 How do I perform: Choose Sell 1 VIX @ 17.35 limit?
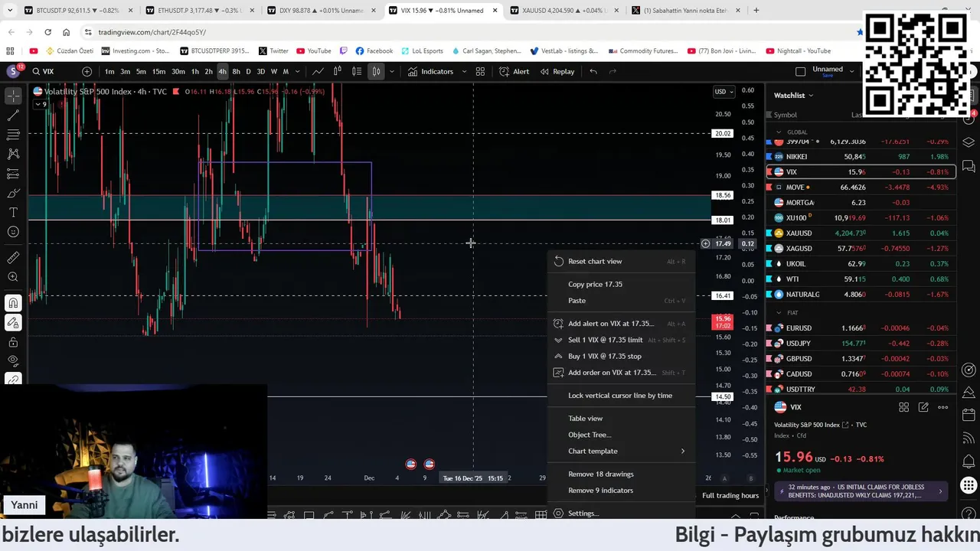click(x=621, y=340)
